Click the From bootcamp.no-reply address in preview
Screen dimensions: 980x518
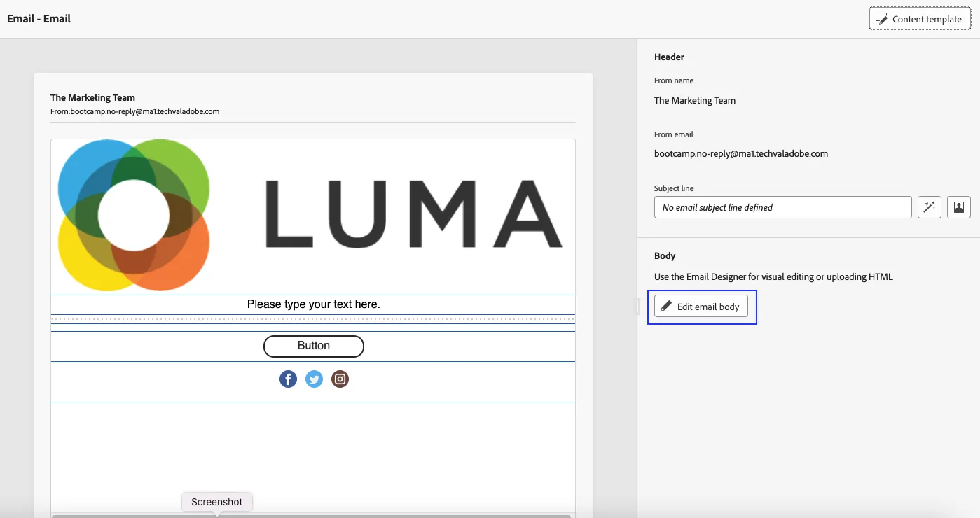click(x=135, y=111)
